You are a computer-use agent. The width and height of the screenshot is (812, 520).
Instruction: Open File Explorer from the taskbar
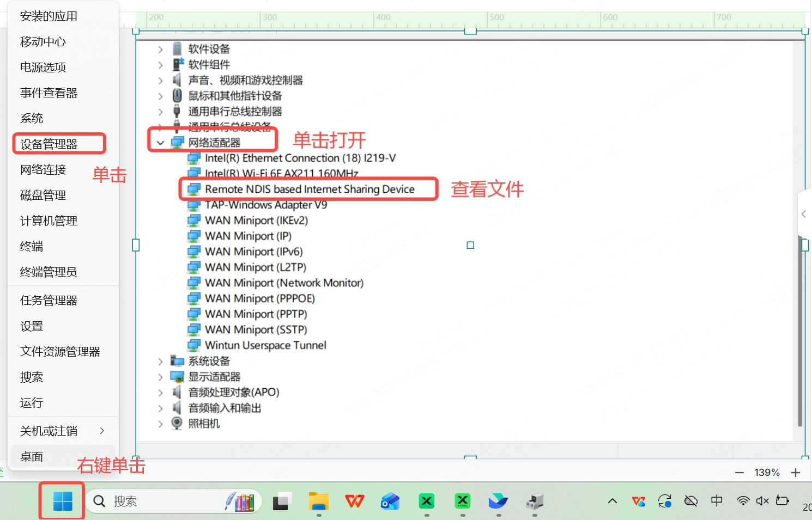click(319, 501)
